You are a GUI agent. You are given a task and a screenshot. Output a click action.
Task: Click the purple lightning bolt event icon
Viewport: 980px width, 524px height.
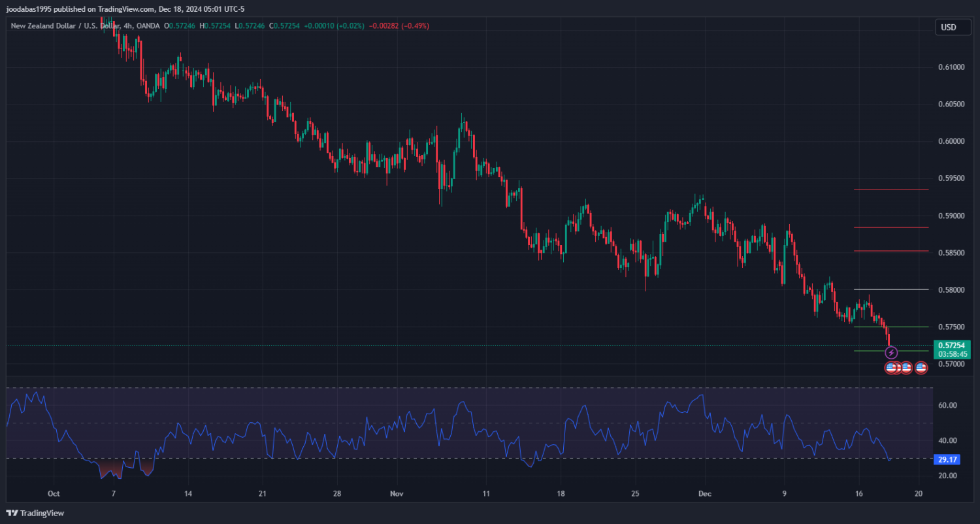click(x=891, y=353)
